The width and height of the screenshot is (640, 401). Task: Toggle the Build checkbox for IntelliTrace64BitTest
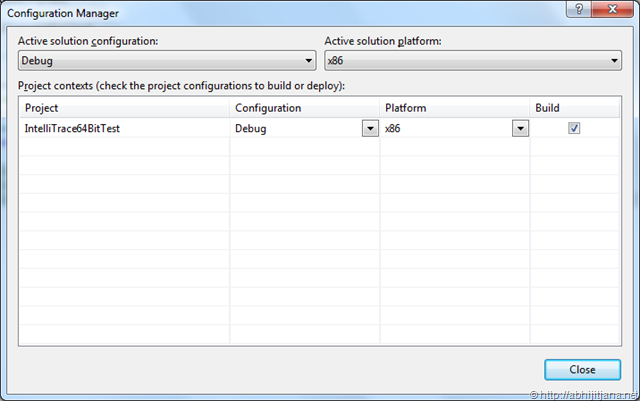575,128
